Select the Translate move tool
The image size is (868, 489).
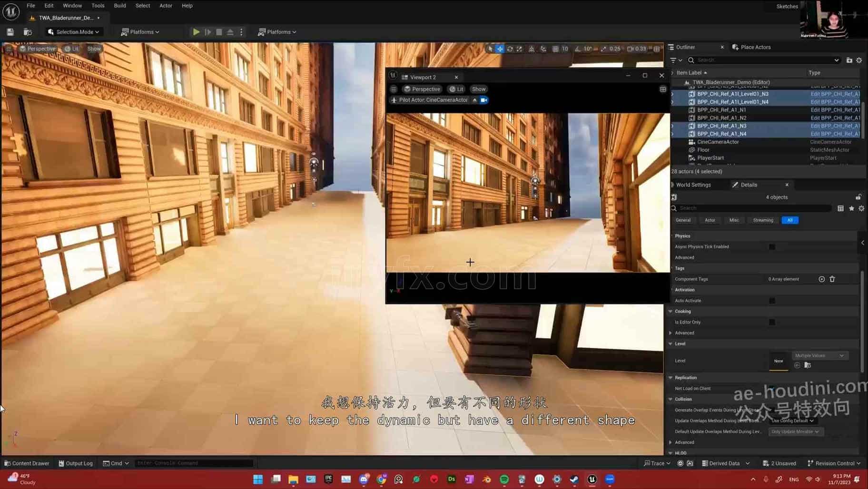pyautogui.click(x=500, y=49)
